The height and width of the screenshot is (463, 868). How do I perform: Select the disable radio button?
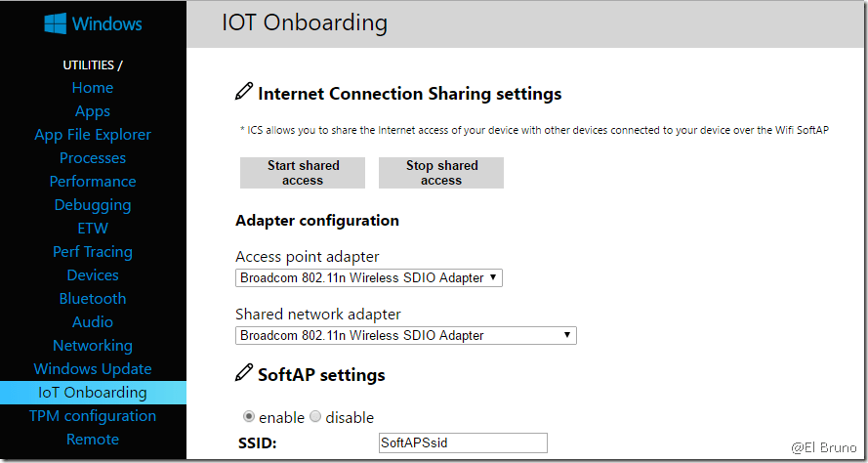[x=315, y=416]
